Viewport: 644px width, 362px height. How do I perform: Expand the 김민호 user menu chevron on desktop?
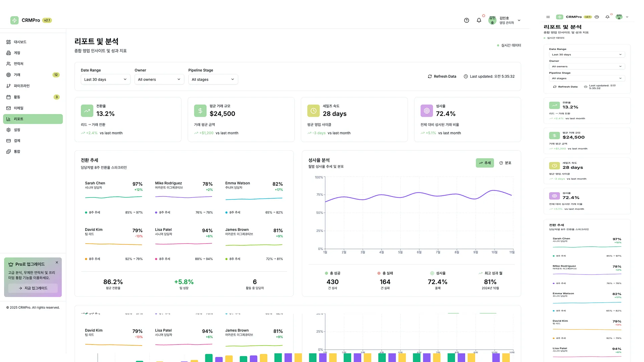519,20
